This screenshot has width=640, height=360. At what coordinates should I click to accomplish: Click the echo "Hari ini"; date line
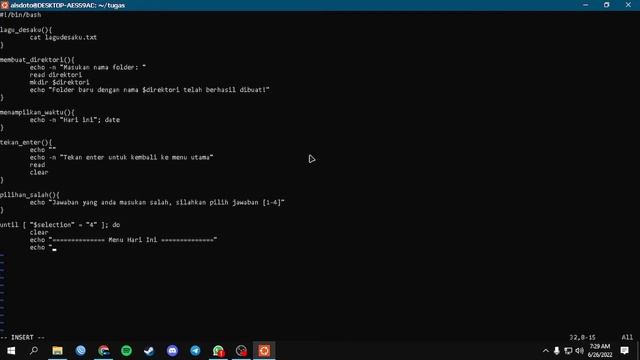(75, 120)
